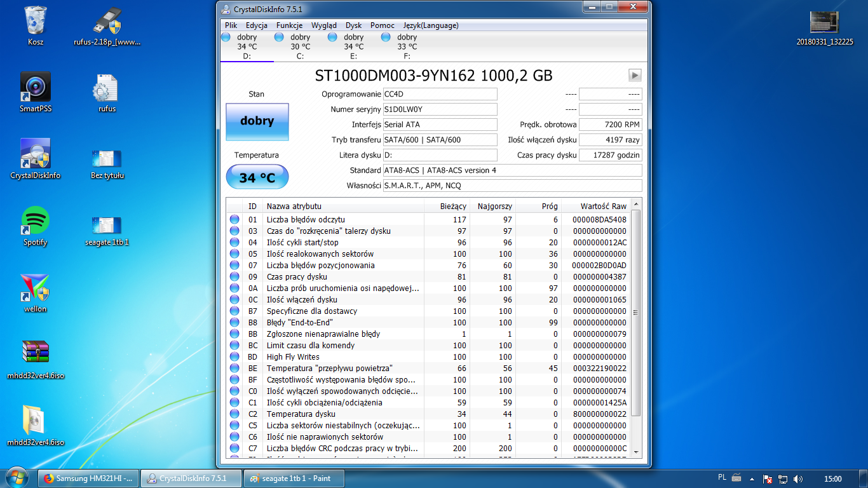Click the Nazwa atrybutu column header

pyautogui.click(x=344, y=206)
